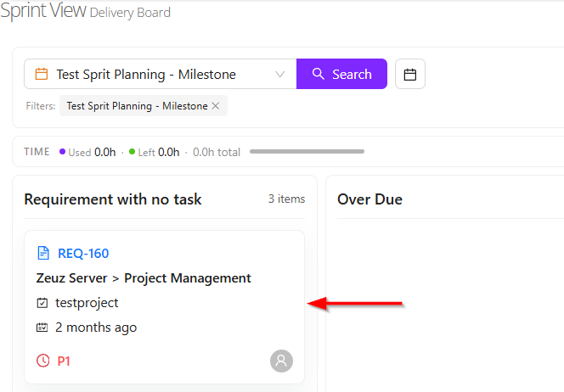This screenshot has width=564, height=392.
Task: Click the checkbox icon next to testproject
Action: click(x=42, y=303)
